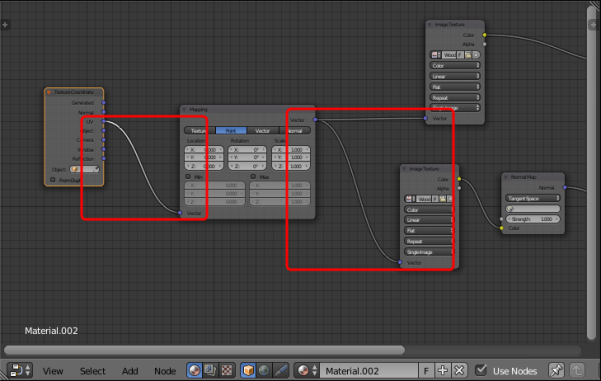This screenshot has height=381, width=601.
Task: Browse materials with the sphere icon dropdown
Action: [307, 371]
